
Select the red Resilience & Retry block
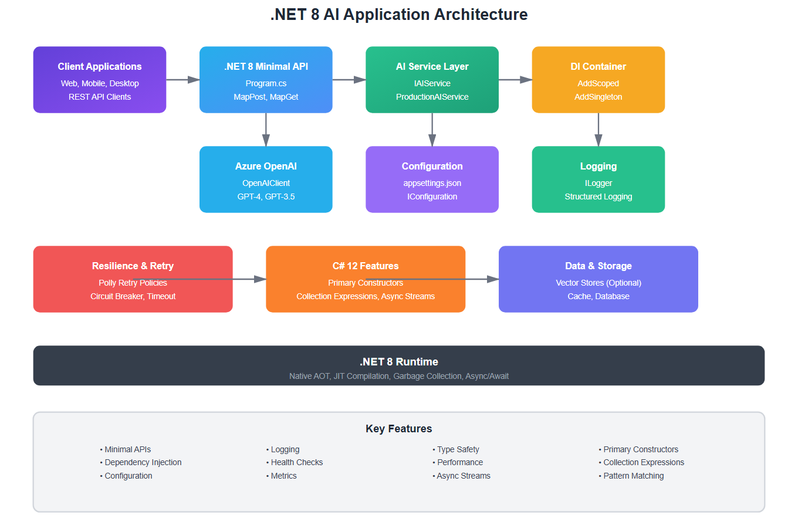[133, 279]
